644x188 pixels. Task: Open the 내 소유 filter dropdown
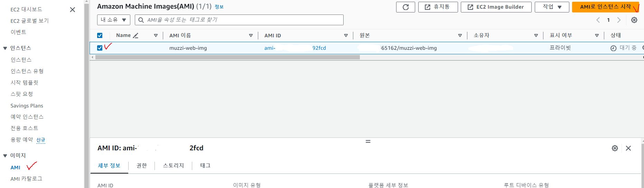coord(113,20)
